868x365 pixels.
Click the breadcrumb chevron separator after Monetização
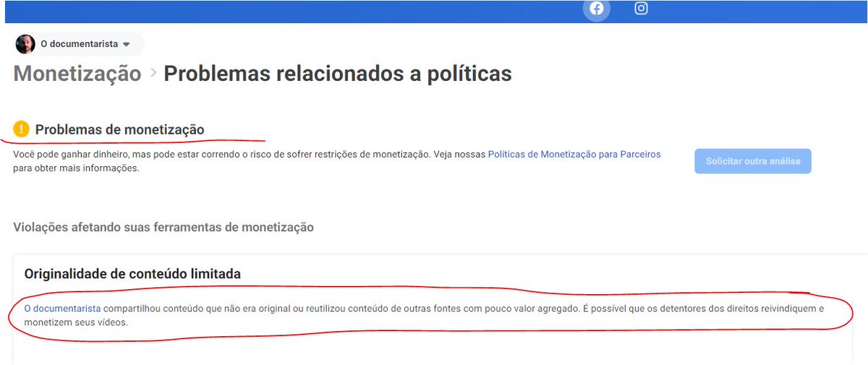pos(153,74)
